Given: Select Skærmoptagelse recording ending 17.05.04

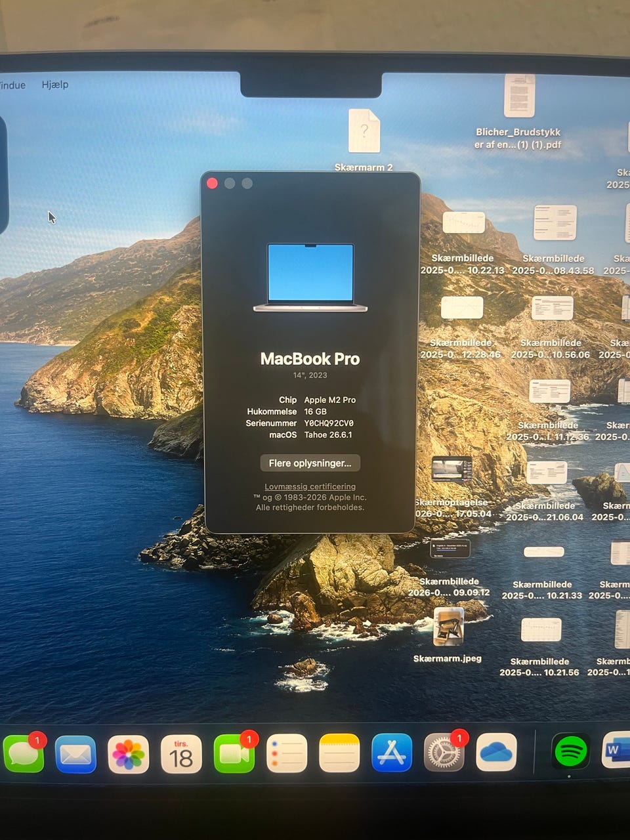Looking at the screenshot, I should (x=451, y=469).
